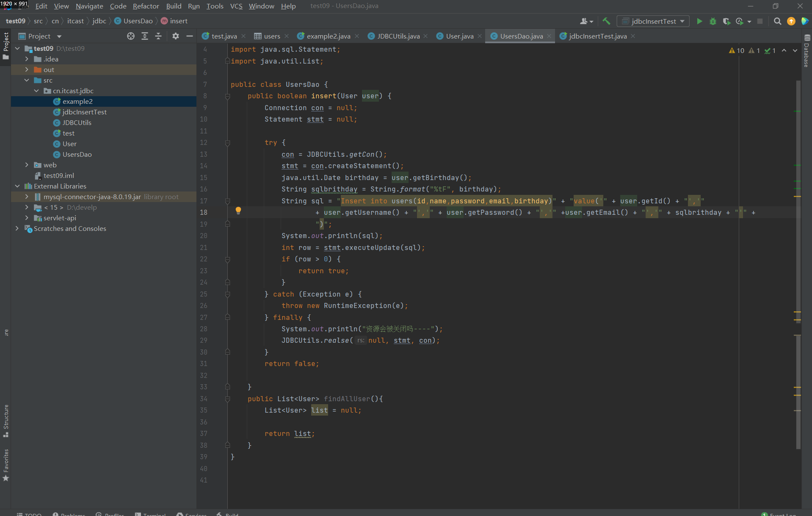Viewport: 812px width, 516px height.
Task: Open the VCS menu
Action: [236, 6]
